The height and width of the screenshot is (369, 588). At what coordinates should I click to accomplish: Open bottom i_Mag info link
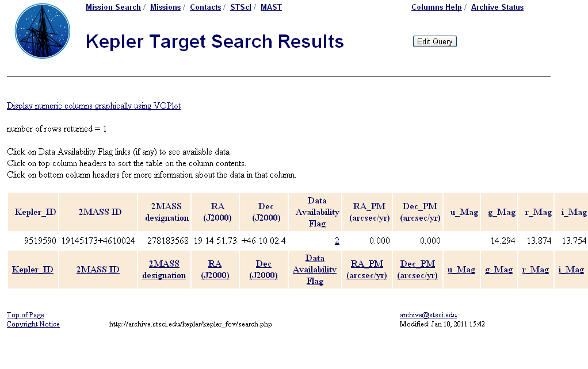tap(571, 270)
